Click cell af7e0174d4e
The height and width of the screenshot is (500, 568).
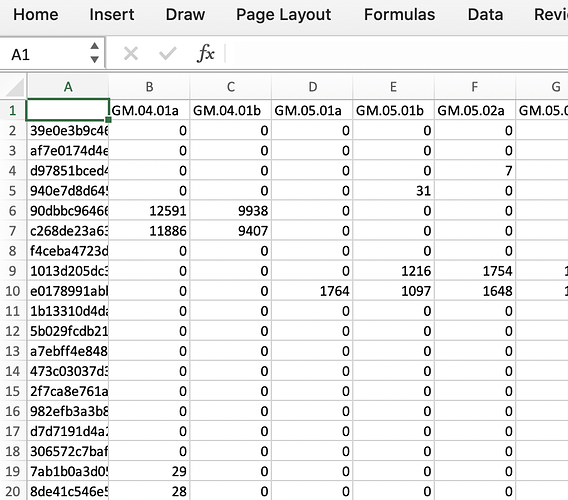point(68,150)
